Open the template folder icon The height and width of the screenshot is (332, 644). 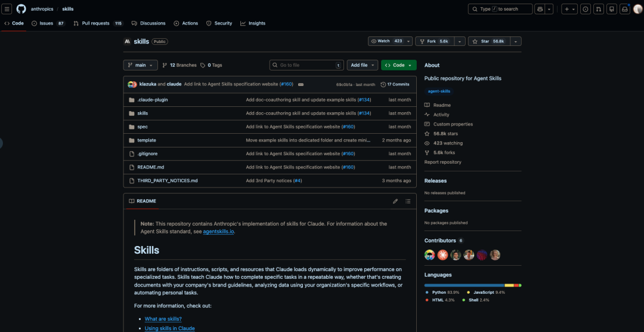coord(132,140)
